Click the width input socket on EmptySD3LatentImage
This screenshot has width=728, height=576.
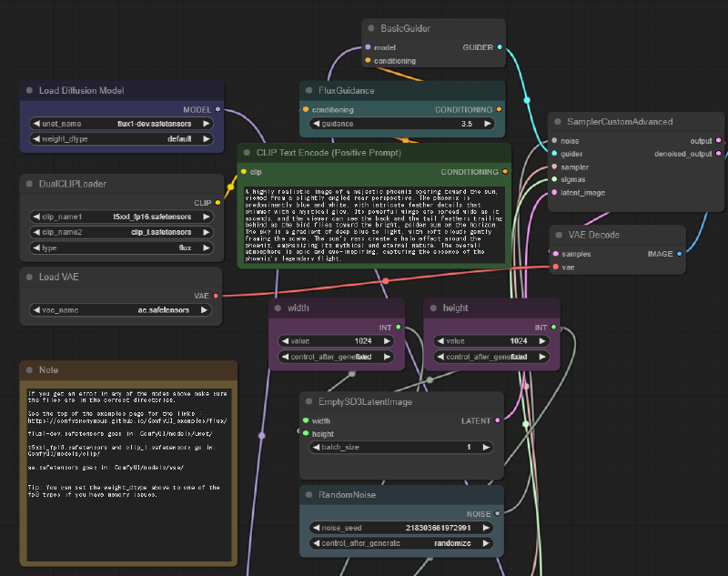tap(306, 420)
